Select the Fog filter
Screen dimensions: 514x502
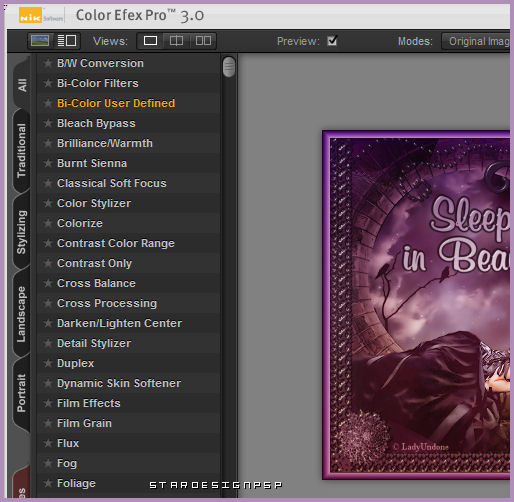coord(129,463)
